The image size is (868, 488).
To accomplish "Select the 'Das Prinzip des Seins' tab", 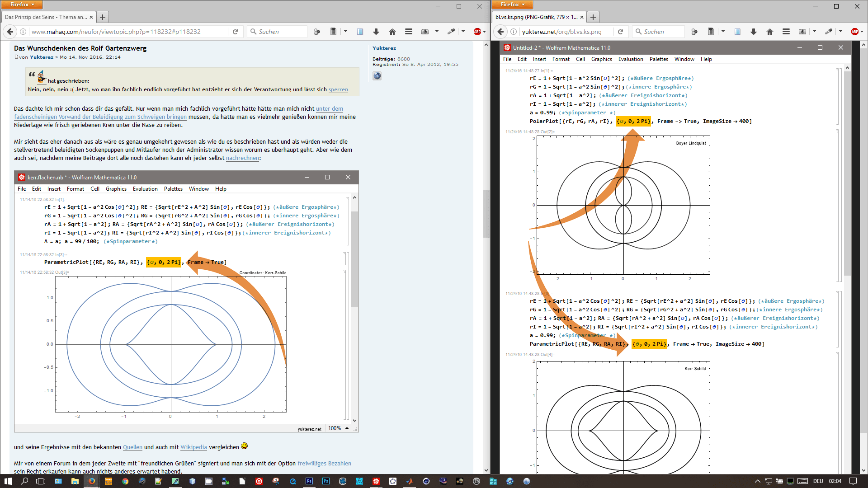I will coord(46,17).
